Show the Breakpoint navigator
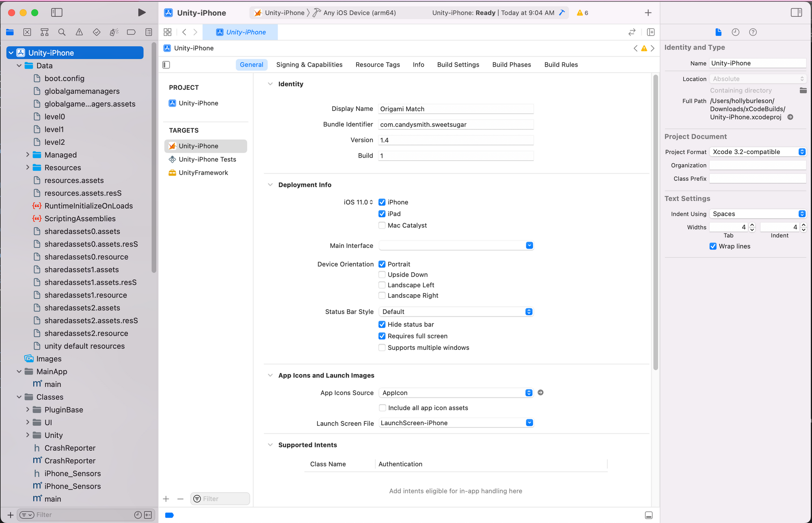Viewport: 812px width, 523px height. (x=131, y=32)
